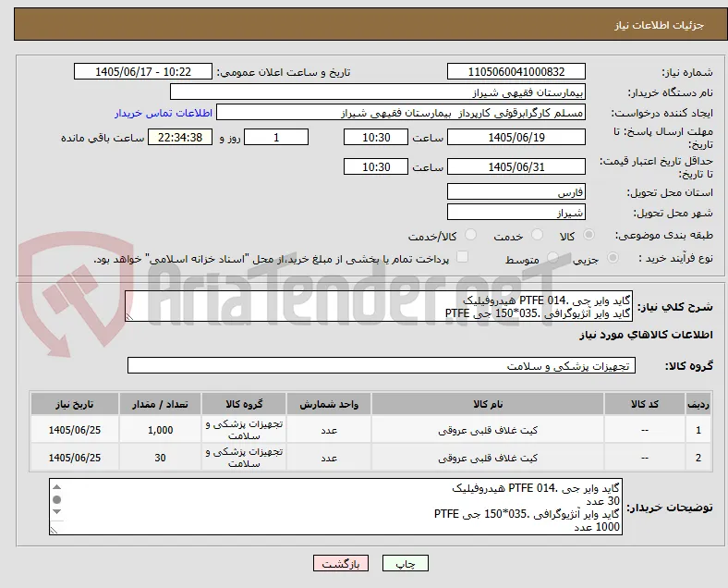Click the row 2 need date 1405/06/25
728x588 pixels.
click(74, 458)
